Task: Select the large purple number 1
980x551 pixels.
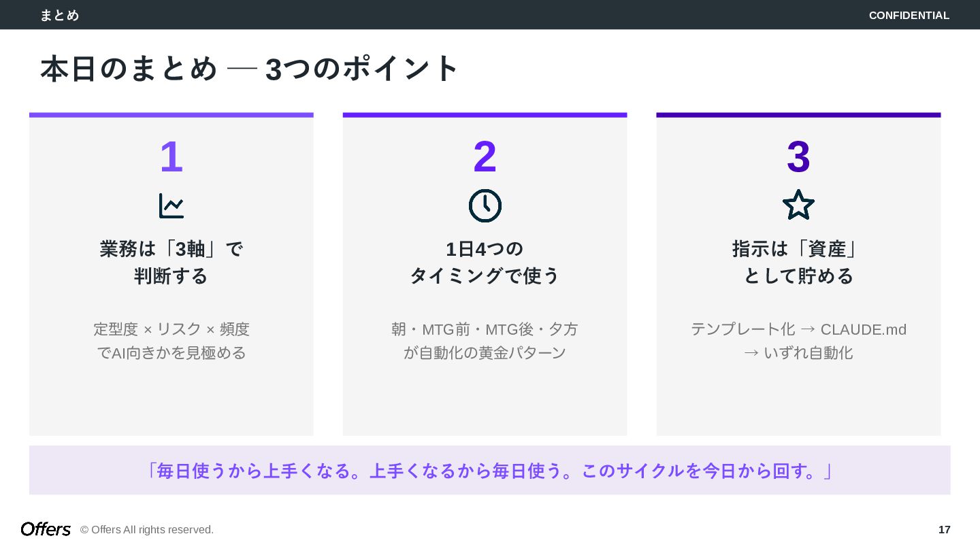Action: 171,157
